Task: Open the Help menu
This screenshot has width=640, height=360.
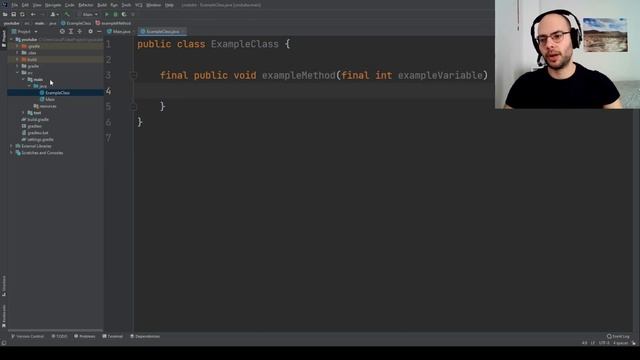Action: (169, 5)
